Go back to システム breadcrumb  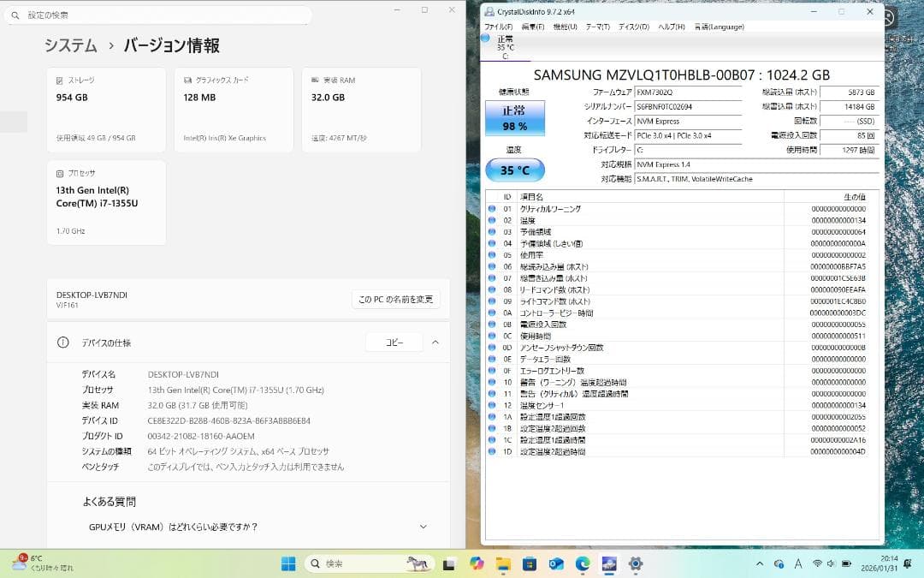click(x=71, y=45)
